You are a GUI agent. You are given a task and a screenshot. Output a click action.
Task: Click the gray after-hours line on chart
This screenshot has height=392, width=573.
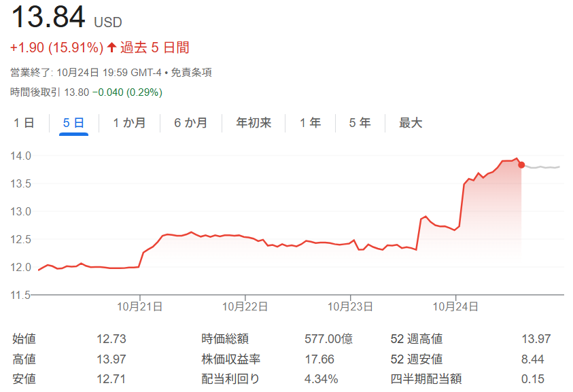[x=544, y=167]
